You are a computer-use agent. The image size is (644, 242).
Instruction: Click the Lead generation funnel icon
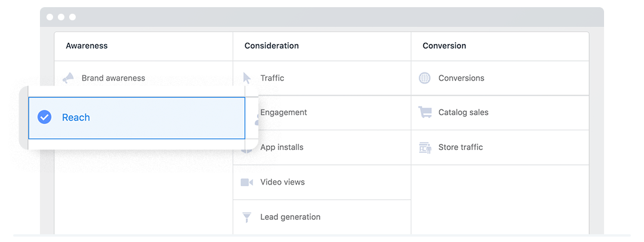coord(247,217)
